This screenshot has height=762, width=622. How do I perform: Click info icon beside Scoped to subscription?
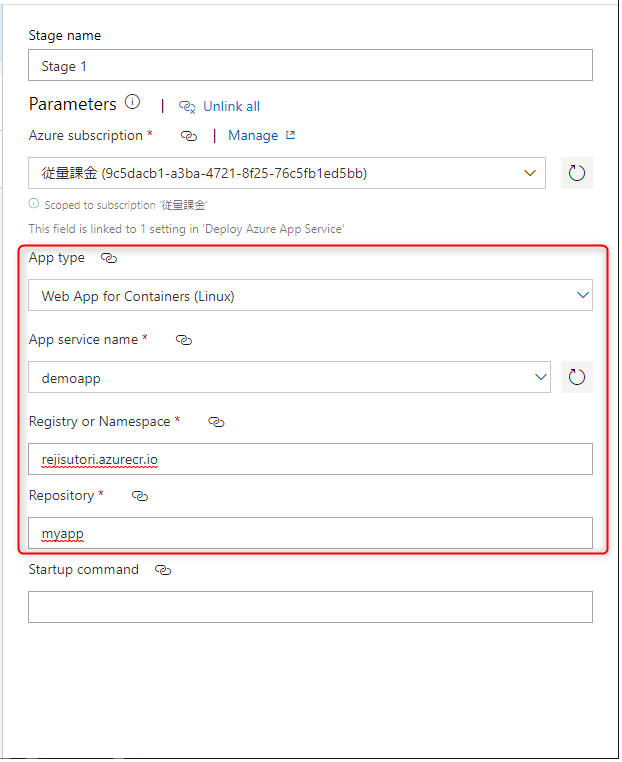tap(34, 204)
